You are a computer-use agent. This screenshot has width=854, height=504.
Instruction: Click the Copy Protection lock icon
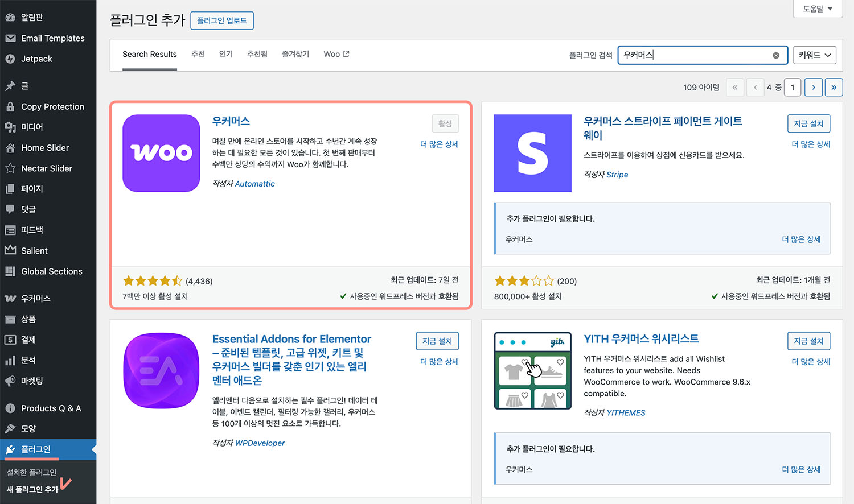coord(10,106)
